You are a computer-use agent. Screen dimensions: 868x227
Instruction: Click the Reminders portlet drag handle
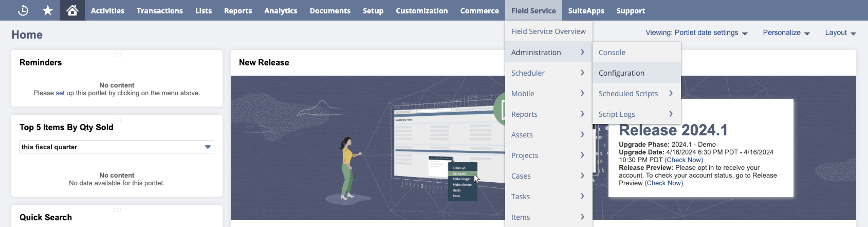tap(117, 54)
